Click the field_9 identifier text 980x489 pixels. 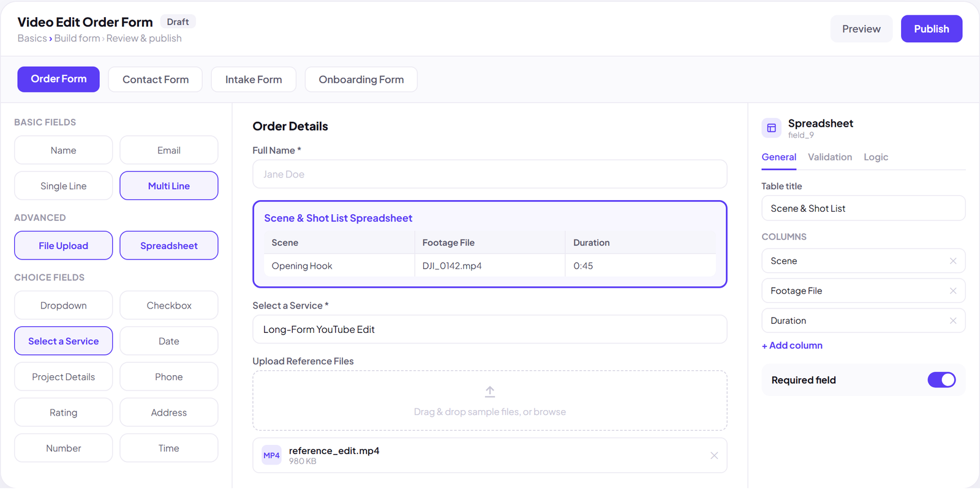click(x=801, y=135)
